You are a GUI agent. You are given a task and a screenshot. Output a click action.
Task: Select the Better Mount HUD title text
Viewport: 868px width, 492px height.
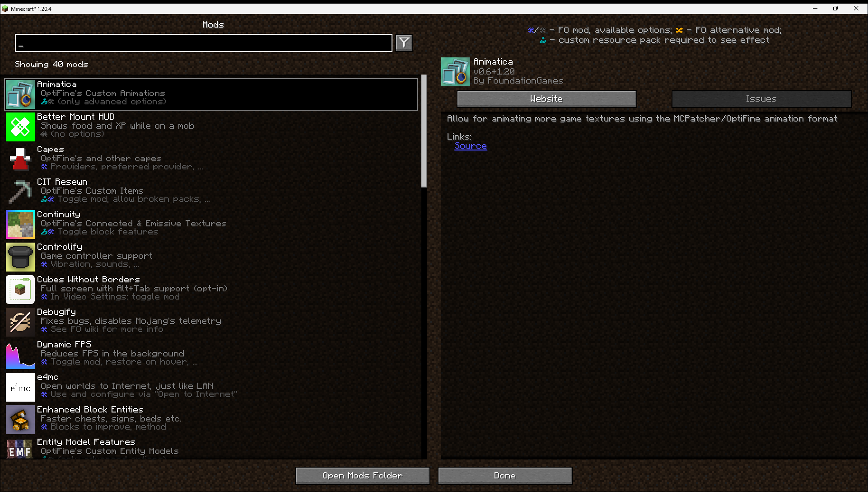point(76,117)
